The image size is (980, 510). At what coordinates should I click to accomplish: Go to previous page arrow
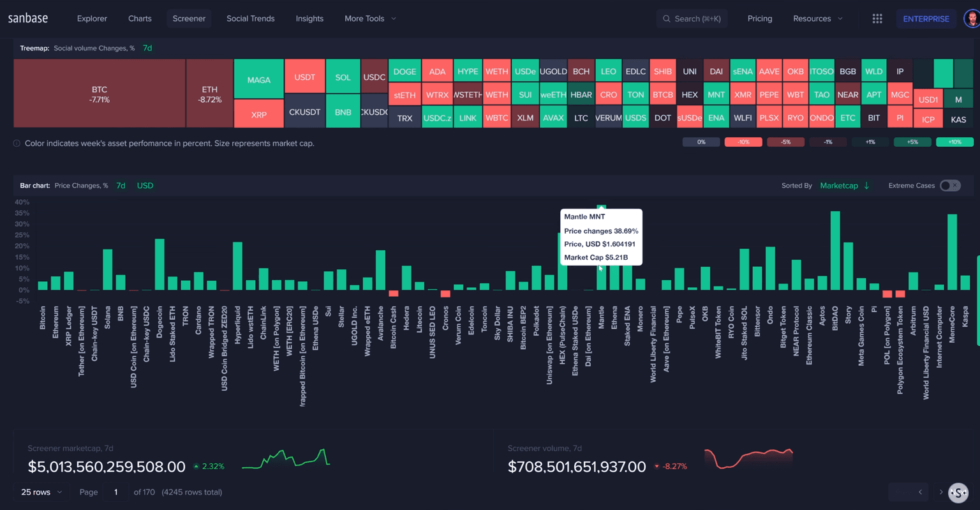point(920,492)
